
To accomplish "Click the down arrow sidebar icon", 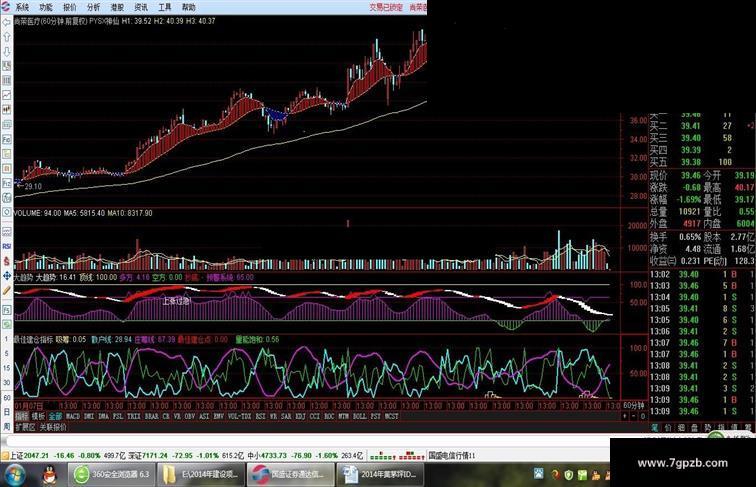I will coord(7,52).
